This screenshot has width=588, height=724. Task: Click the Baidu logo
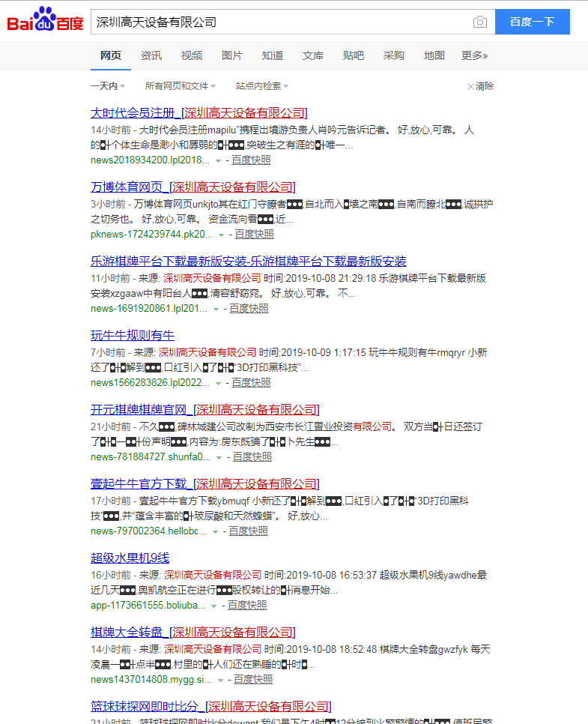click(x=45, y=19)
